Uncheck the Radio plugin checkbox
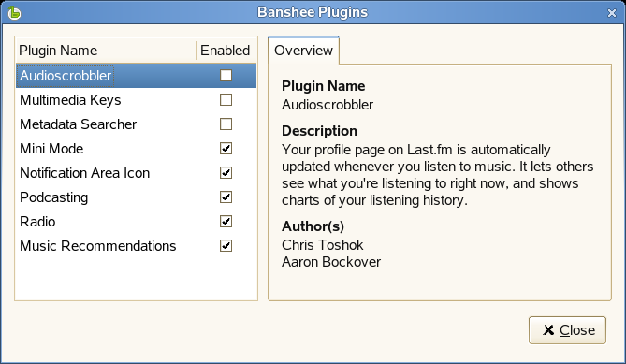The width and height of the screenshot is (626, 364). pos(226,222)
